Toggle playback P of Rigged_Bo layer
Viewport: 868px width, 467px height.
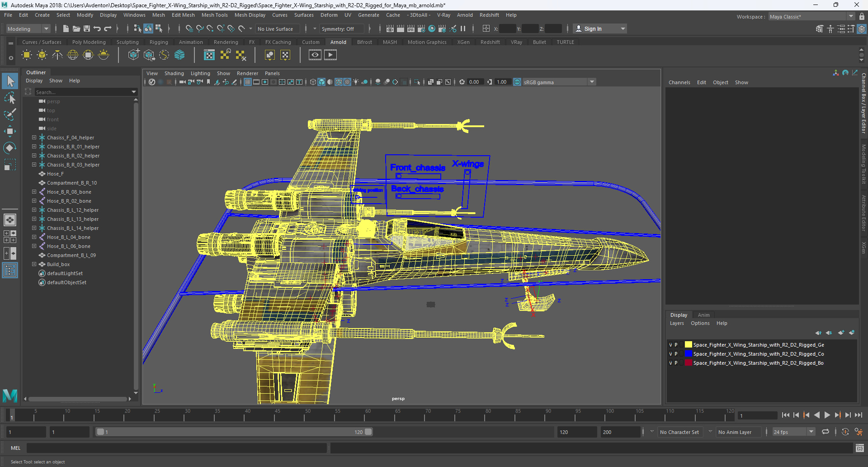[x=676, y=363]
